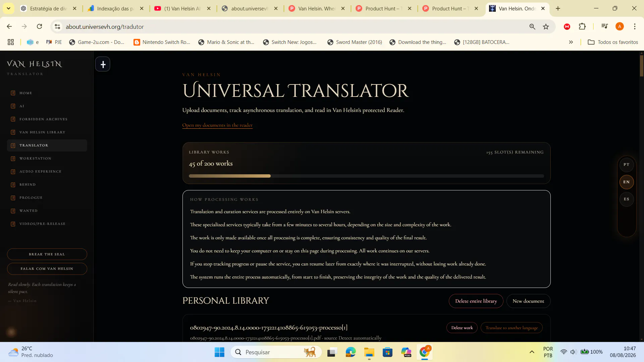644x362 pixels.
Task: Click the Break the Seal button
Action: pos(47,254)
